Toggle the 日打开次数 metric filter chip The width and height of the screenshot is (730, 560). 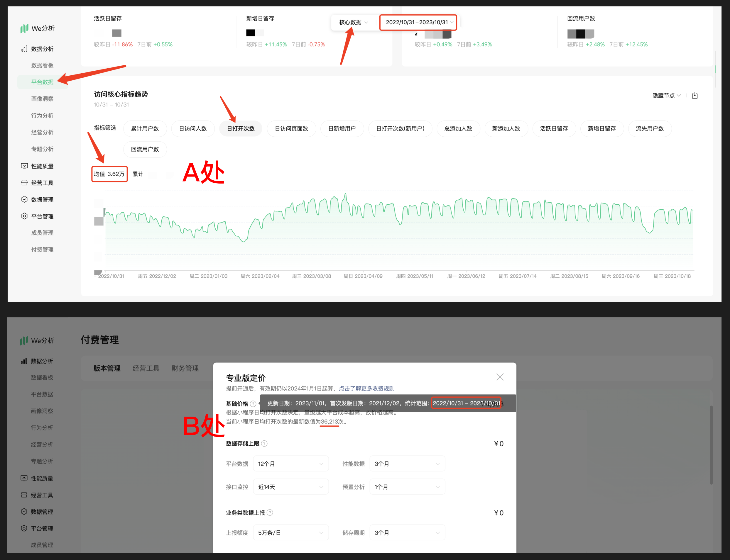click(x=240, y=129)
